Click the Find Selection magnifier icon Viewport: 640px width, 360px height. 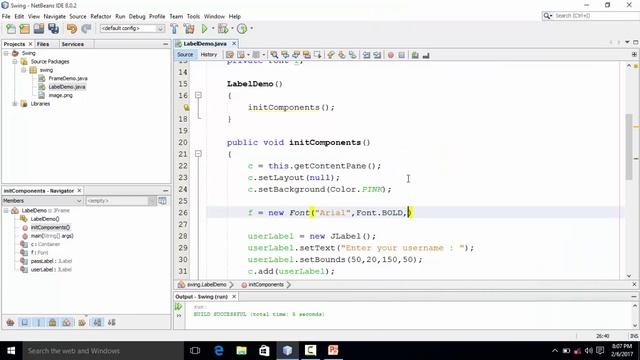tap(274, 55)
